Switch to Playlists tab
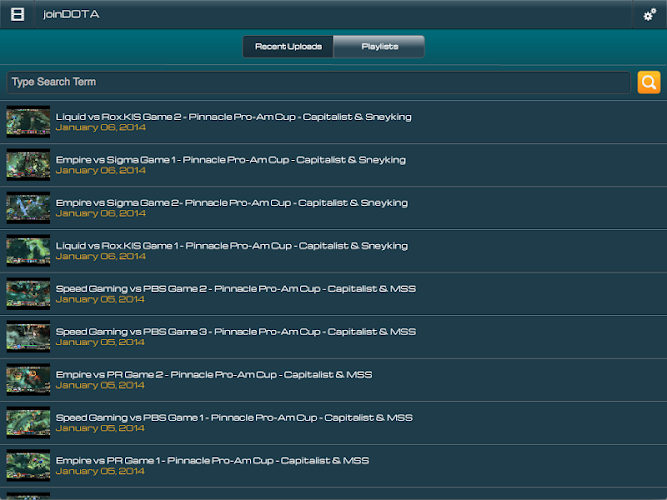The height and width of the screenshot is (500, 667). coord(379,46)
